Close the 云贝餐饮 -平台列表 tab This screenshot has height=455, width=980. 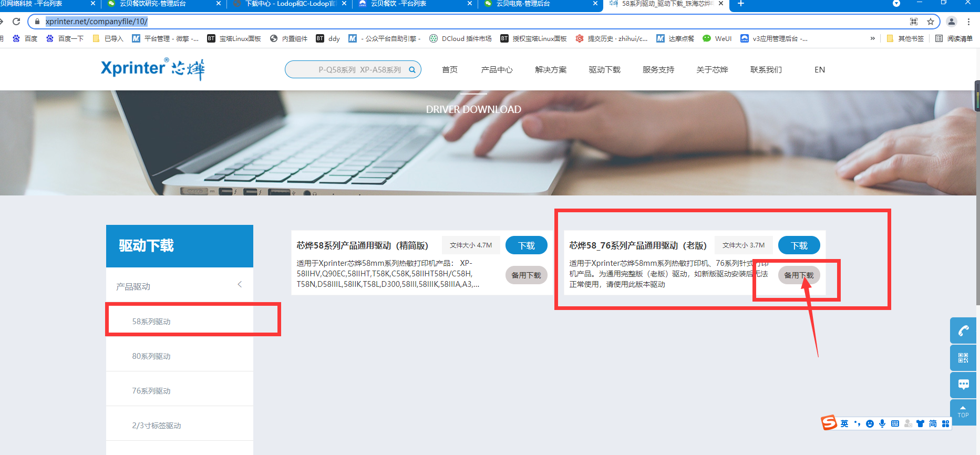point(469,4)
